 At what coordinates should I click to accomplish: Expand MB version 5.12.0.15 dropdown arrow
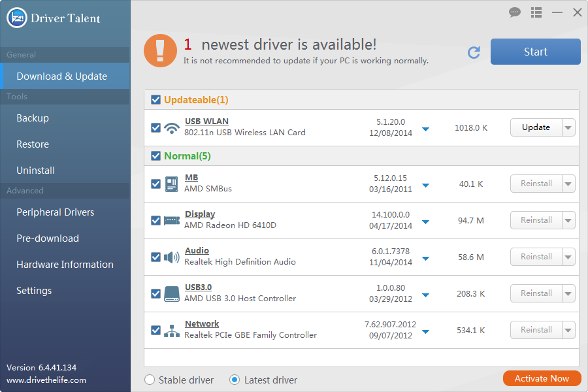coord(425,186)
